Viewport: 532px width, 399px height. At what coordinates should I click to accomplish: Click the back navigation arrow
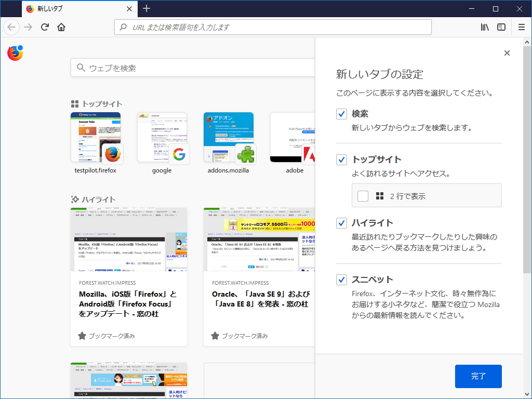click(x=11, y=26)
